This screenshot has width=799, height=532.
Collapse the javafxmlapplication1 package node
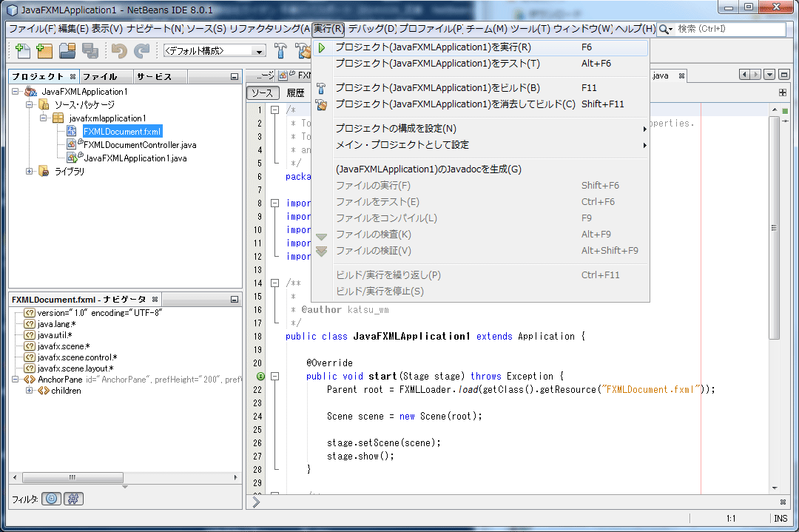click(x=44, y=118)
